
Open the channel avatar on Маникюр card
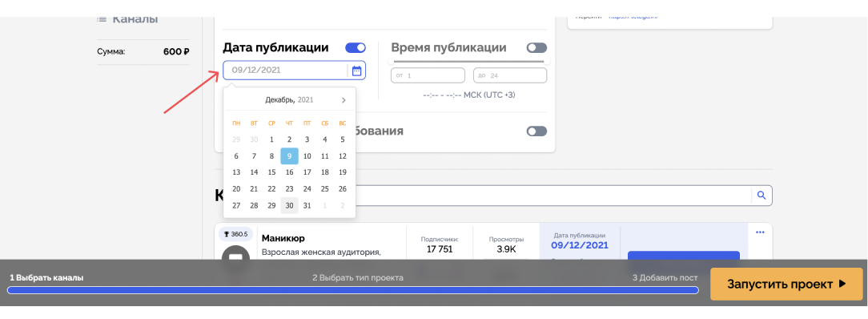(236, 253)
